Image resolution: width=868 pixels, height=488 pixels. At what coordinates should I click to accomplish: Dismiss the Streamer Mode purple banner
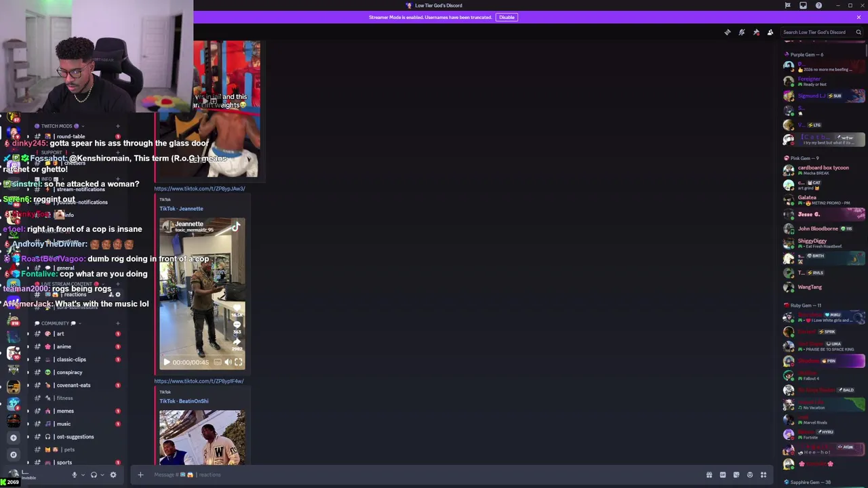click(859, 17)
